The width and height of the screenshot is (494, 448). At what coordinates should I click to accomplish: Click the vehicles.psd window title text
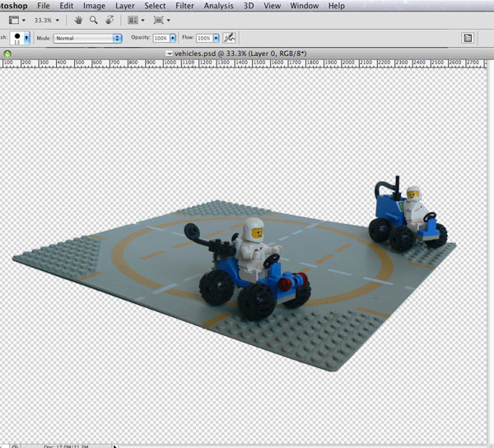240,54
